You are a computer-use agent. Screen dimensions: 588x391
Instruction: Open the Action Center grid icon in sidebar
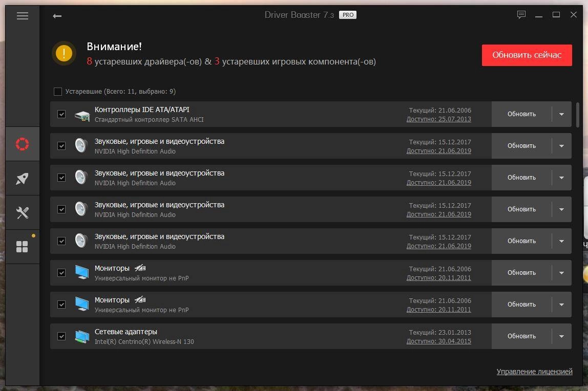(22, 247)
